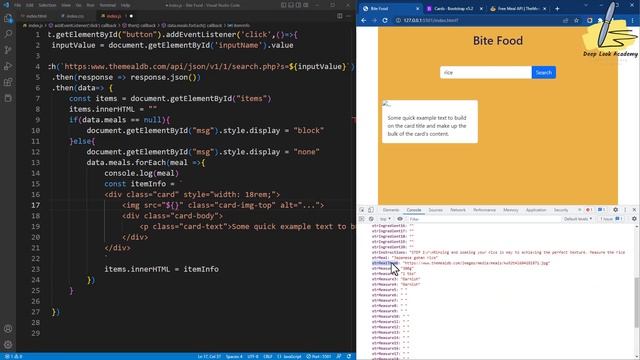Screen dimensions: 640x360
Task: Open the Manage gear in VS Code activity bar
Action: click(8, 344)
